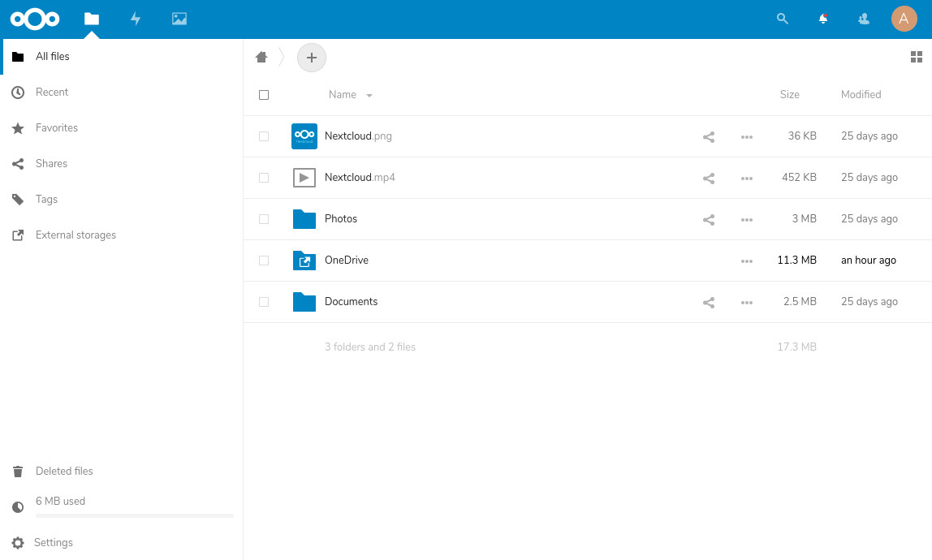Screen dimensions: 932x560
Task: Open the notifications bell
Action: [x=823, y=19]
